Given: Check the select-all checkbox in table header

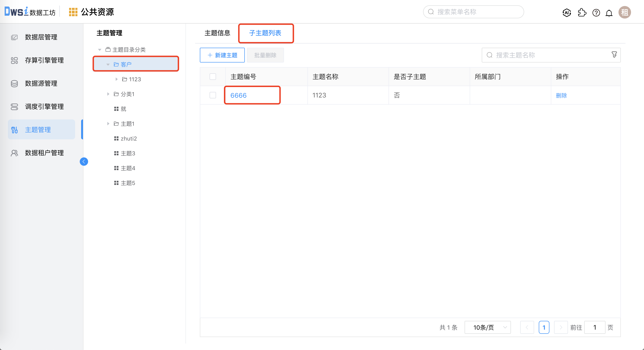Looking at the screenshot, I should [213, 77].
